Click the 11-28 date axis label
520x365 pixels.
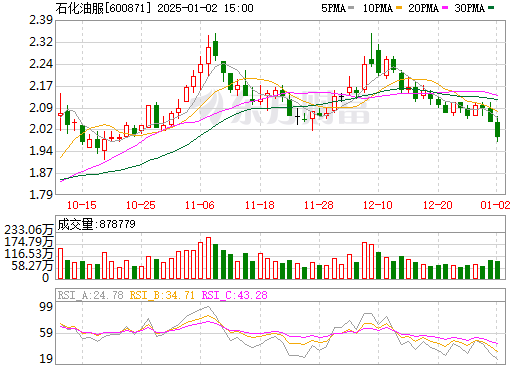pyautogui.click(x=319, y=205)
